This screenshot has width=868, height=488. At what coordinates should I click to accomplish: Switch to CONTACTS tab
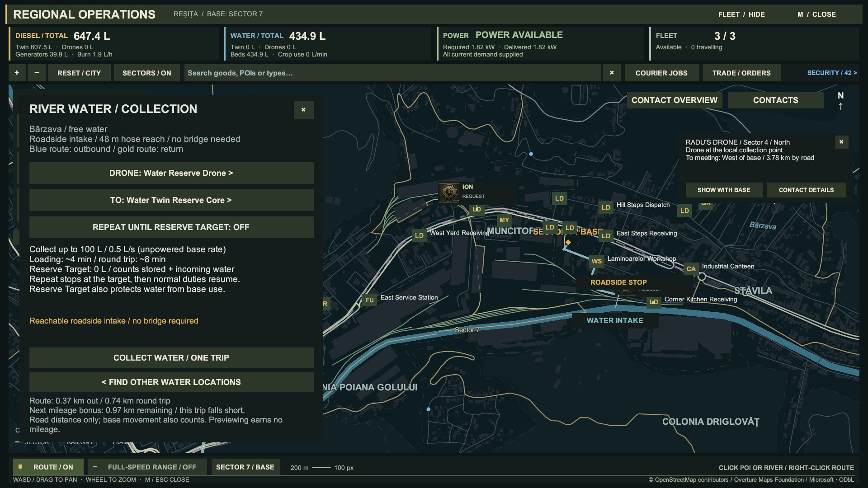[x=775, y=100]
